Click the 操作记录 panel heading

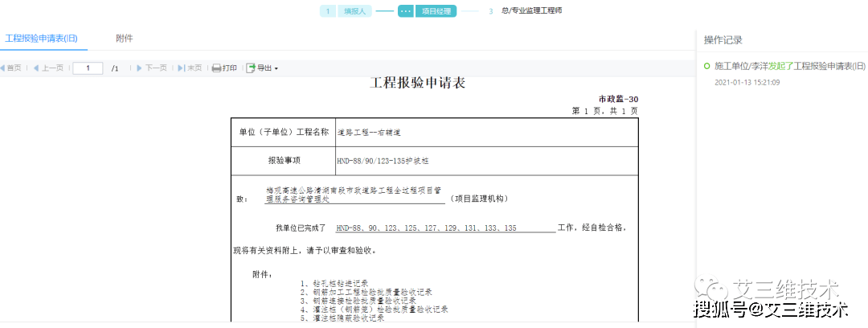click(x=723, y=40)
